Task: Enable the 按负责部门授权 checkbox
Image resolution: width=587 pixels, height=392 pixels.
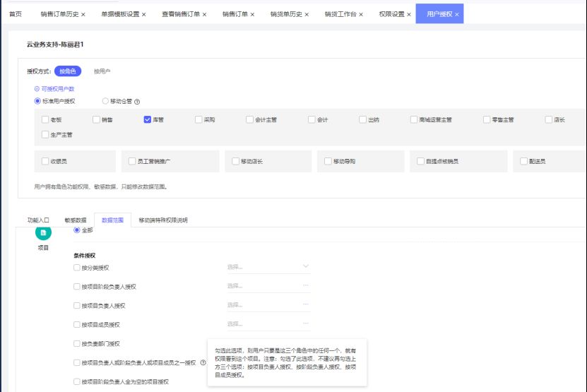Action: tap(77, 344)
